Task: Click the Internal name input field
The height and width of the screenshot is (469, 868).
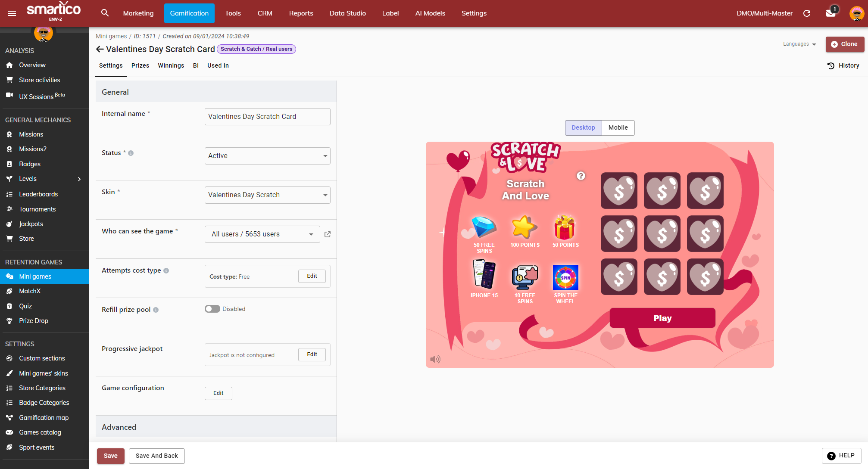Action: 267,117
